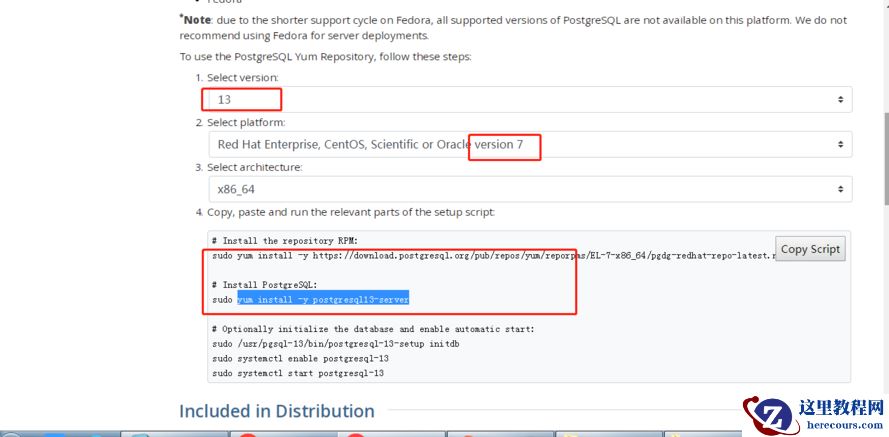Click the '# Optionally initialize the database' comment
The height and width of the screenshot is (437, 889).
[x=373, y=329]
